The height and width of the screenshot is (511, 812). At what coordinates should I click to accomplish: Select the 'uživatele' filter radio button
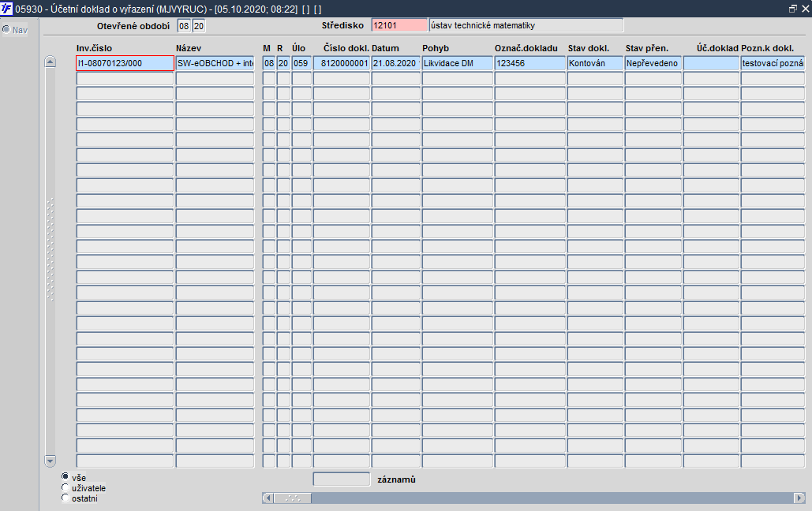click(x=65, y=487)
